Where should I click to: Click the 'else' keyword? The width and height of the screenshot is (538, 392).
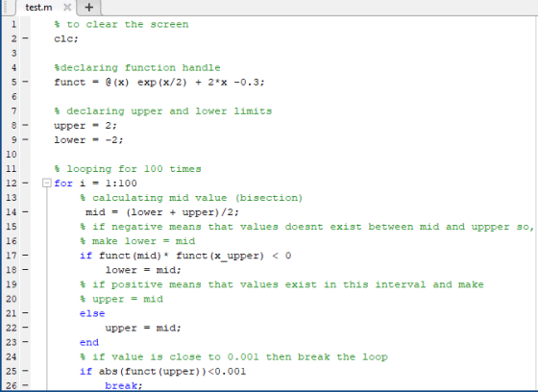pos(92,313)
